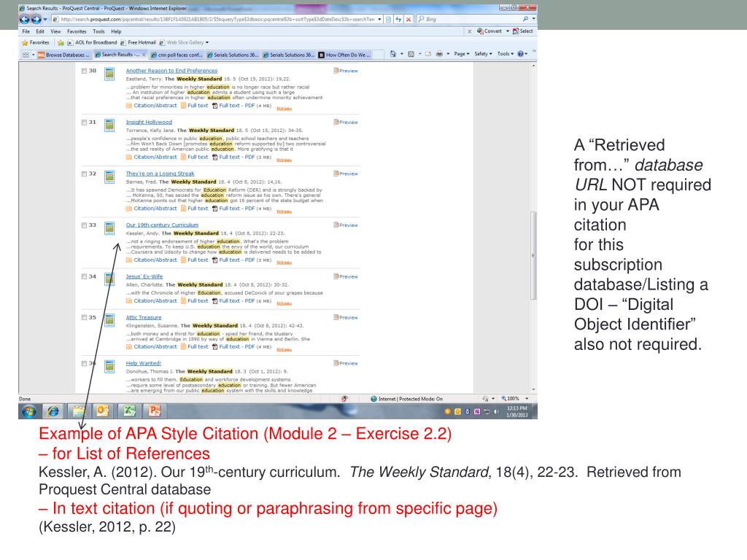
Task: Open Internet Explorer from the taskbar
Action: (x=53, y=411)
